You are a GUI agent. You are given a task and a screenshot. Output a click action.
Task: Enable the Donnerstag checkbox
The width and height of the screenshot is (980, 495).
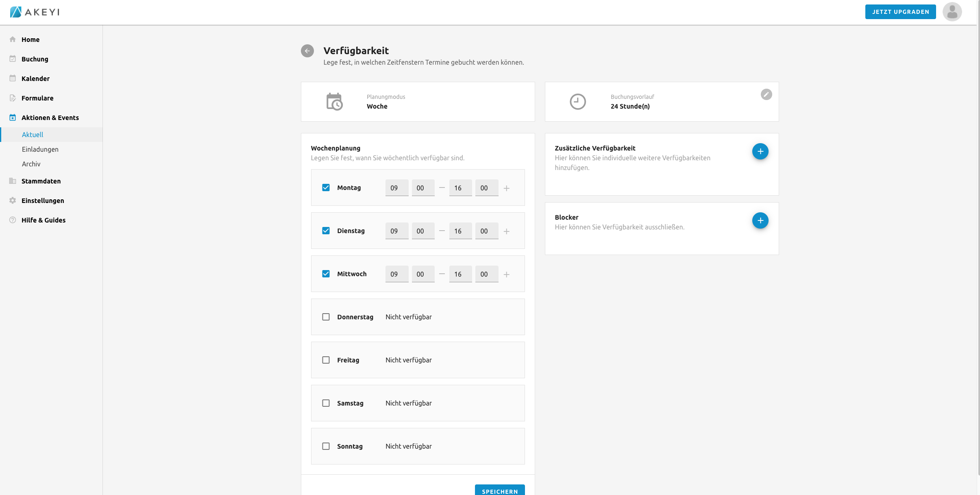tap(326, 317)
